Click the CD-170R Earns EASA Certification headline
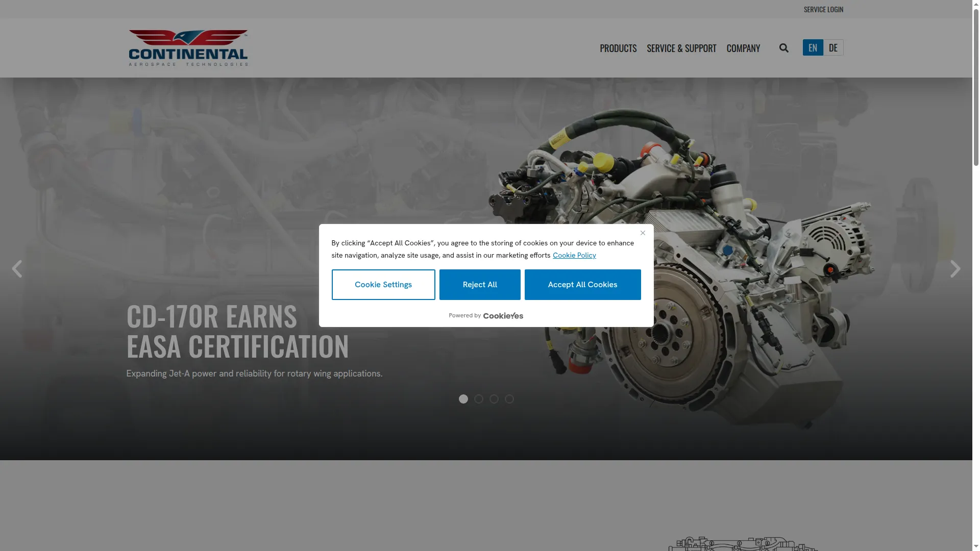The image size is (980, 551). coord(237,331)
